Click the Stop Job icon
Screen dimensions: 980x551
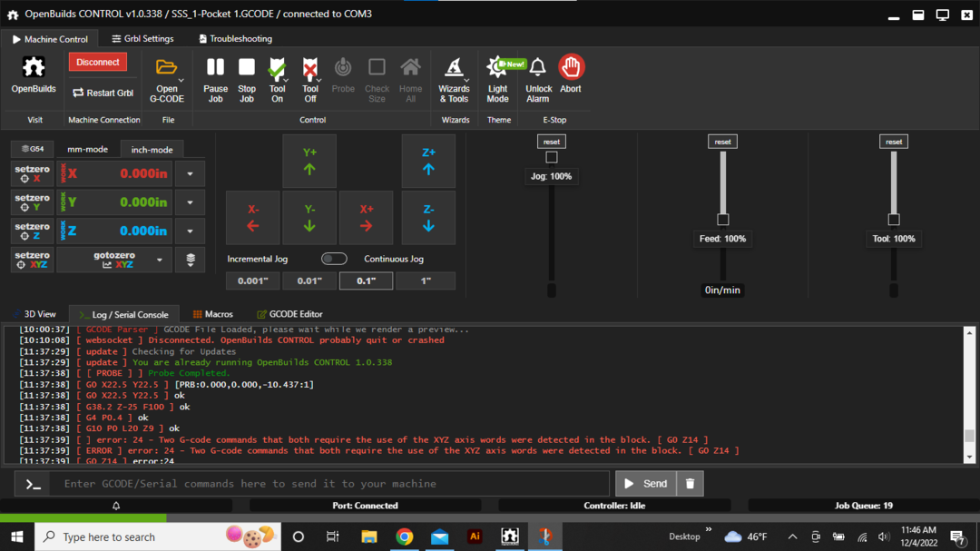247,68
